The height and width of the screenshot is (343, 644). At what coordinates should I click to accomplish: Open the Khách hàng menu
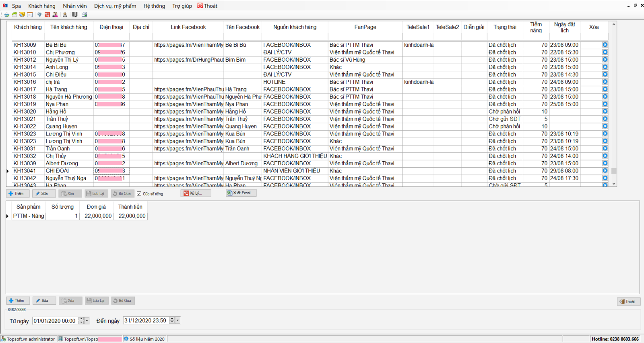pyautogui.click(x=42, y=6)
